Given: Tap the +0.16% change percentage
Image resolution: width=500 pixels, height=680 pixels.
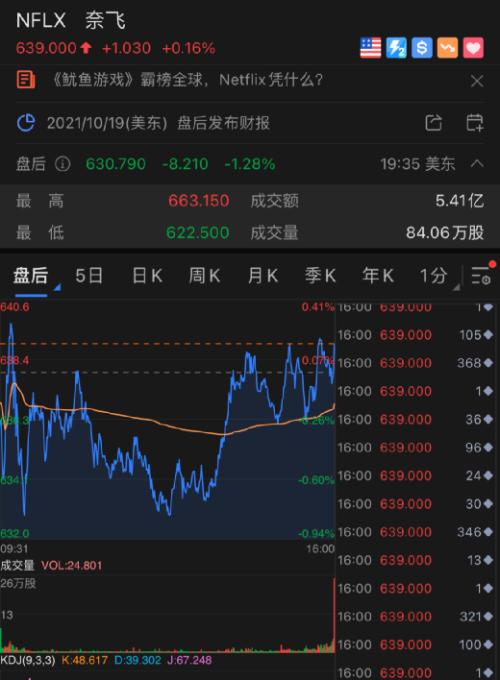Looking at the screenshot, I should pos(189,48).
